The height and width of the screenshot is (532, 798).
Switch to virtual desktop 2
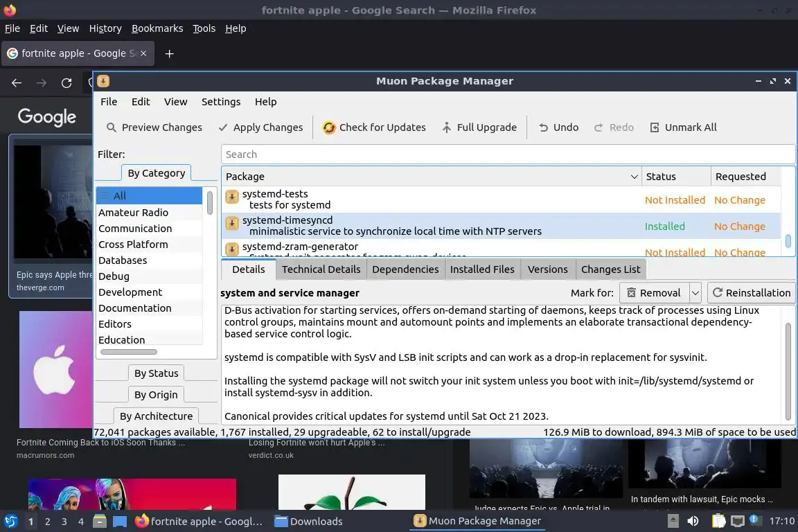point(47,522)
